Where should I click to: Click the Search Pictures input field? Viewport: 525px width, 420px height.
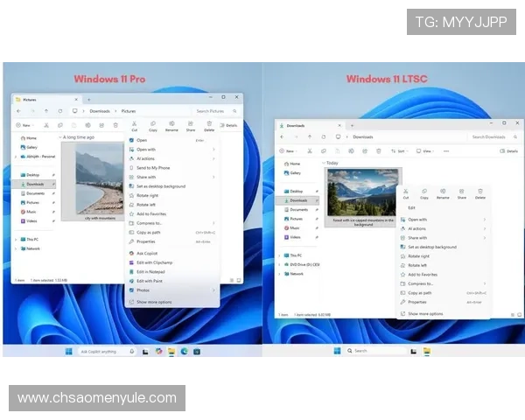tap(214, 111)
